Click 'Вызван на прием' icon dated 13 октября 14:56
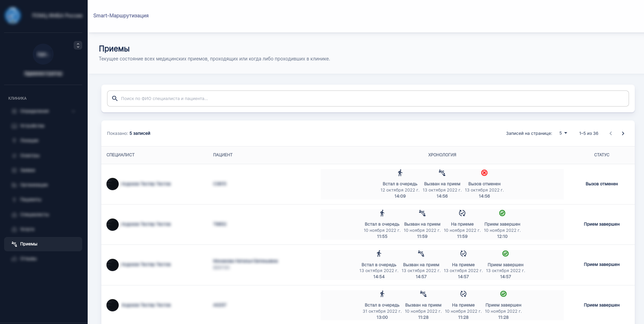 [x=442, y=173]
